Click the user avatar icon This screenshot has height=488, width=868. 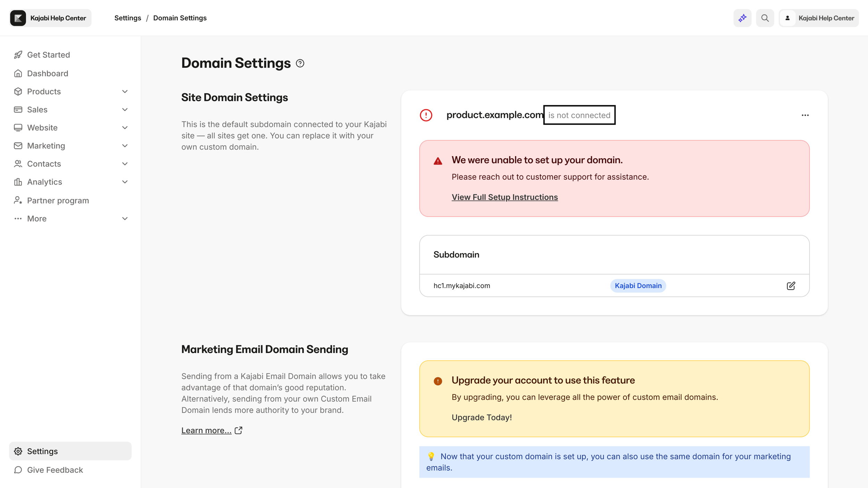point(787,18)
